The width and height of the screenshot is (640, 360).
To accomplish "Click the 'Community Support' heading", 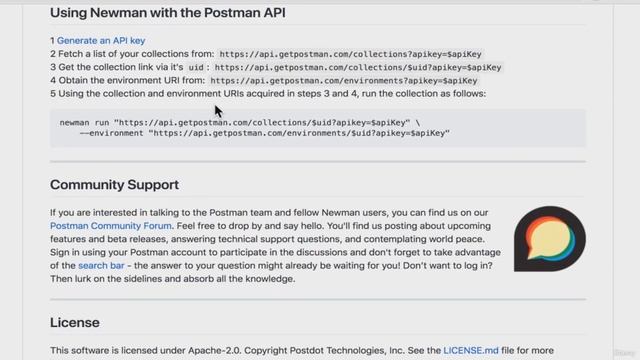I will (114, 184).
